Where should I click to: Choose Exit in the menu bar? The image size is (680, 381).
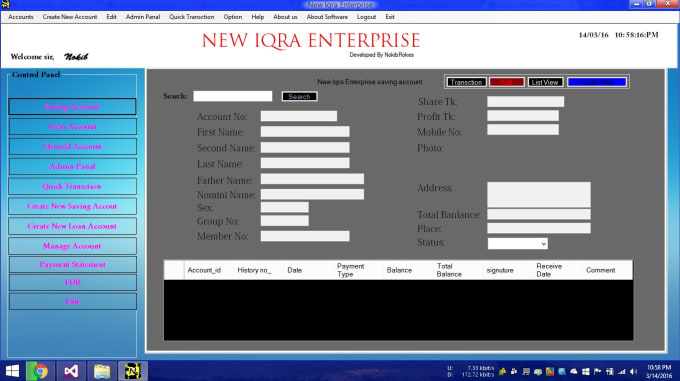(390, 17)
